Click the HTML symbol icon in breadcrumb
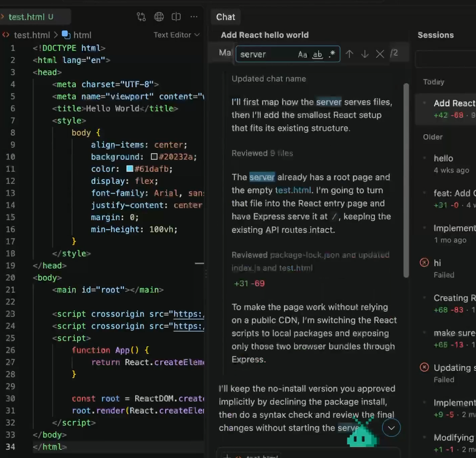Image resolution: width=476 pixels, height=458 pixels. [66, 35]
